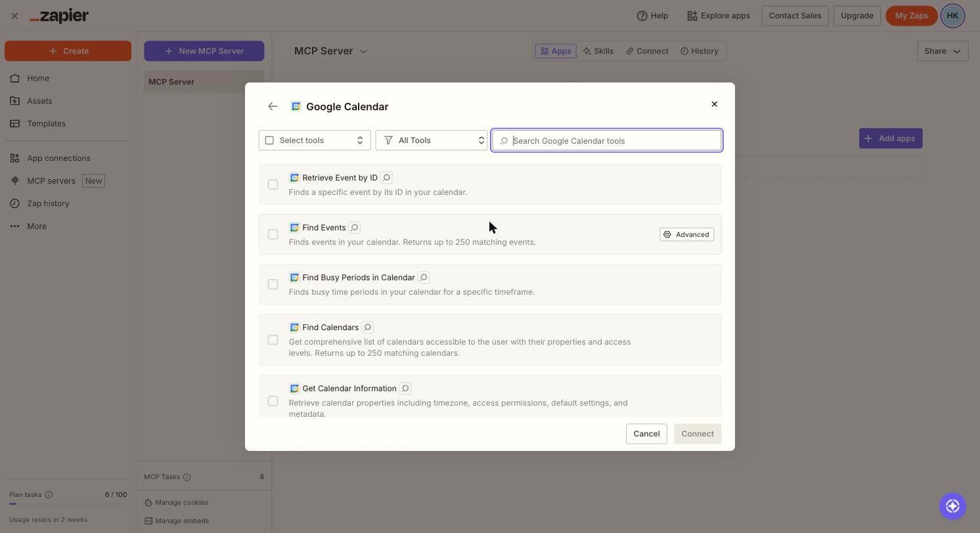Click the Connect button in dialog
Viewport: 980px width, 533px height.
pyautogui.click(x=698, y=434)
